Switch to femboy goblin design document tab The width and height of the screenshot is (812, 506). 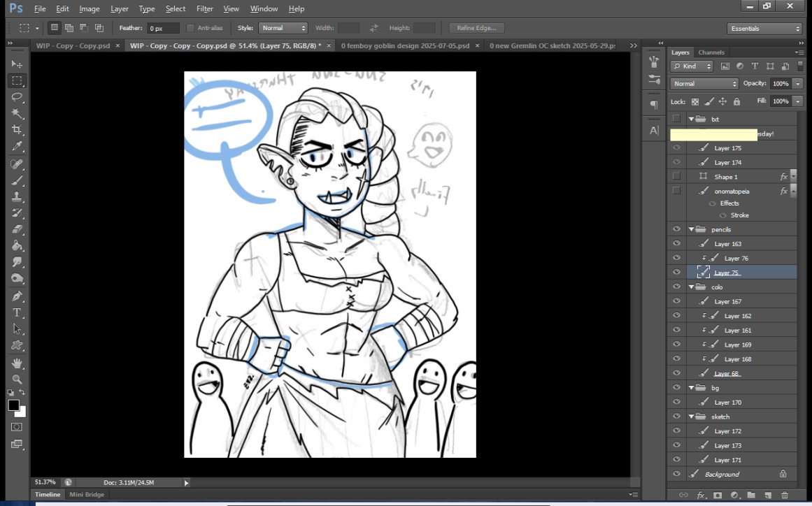click(x=405, y=45)
